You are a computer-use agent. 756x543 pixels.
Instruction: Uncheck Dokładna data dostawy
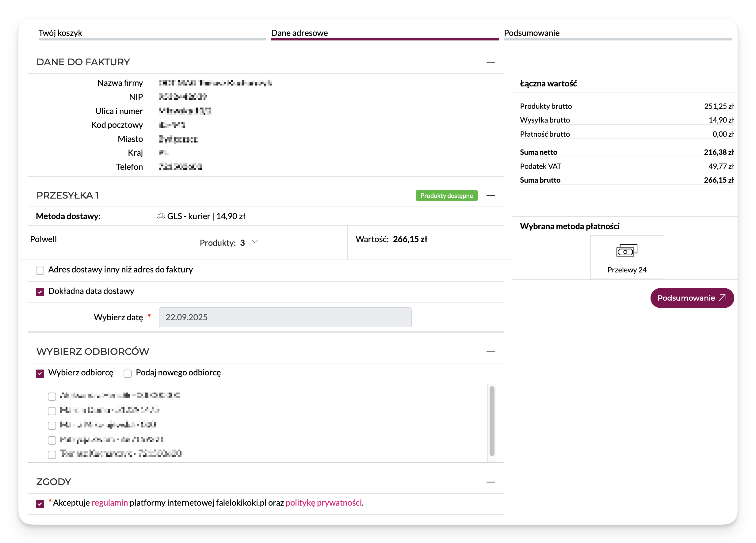click(40, 292)
